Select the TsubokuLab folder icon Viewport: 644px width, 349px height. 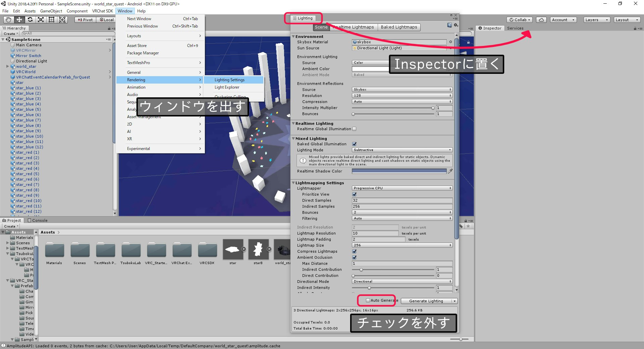tap(131, 250)
